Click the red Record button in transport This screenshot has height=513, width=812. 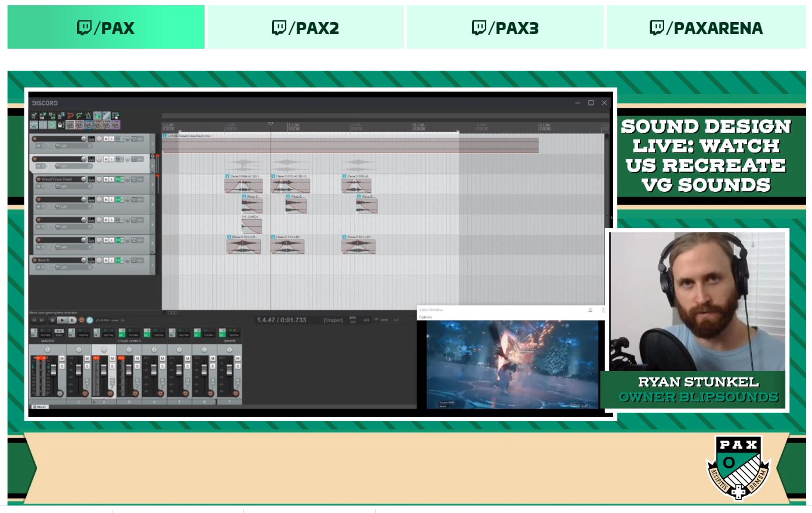pos(82,321)
